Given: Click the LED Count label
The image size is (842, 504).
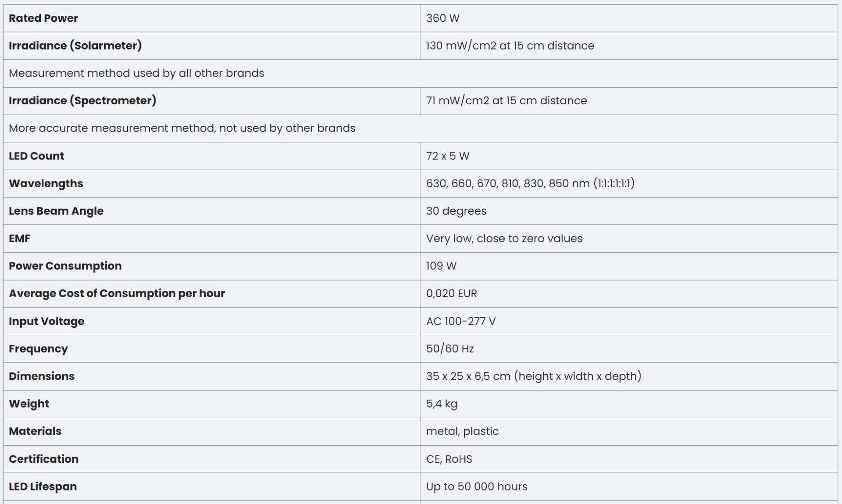Looking at the screenshot, I should [x=36, y=156].
